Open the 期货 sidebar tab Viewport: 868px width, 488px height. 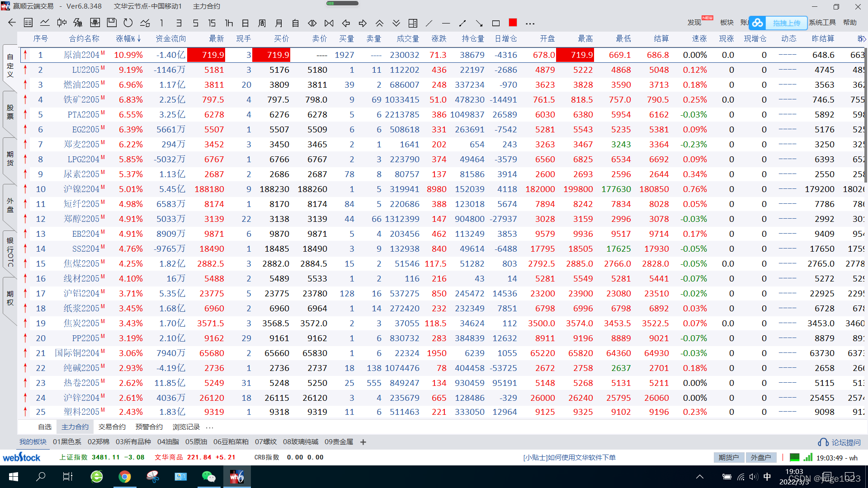click(x=10, y=159)
